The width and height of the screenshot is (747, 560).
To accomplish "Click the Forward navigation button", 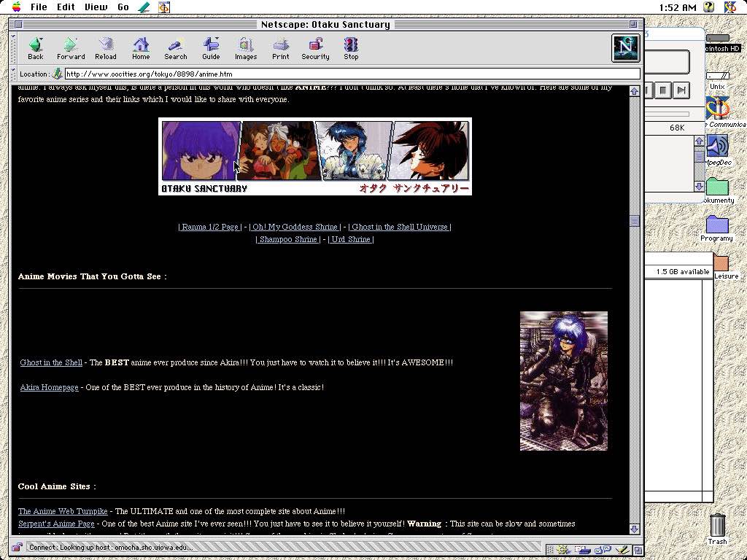I will (x=71, y=49).
